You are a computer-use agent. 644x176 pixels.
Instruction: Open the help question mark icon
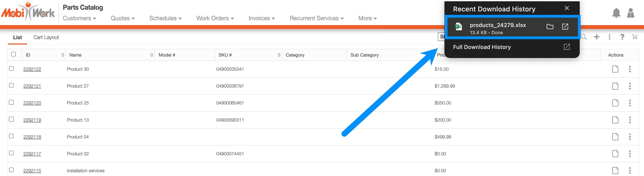coord(622,37)
